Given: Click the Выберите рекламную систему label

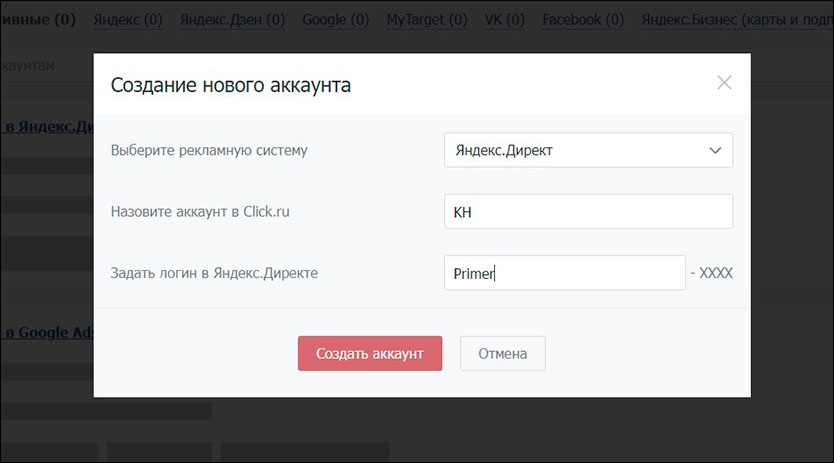Looking at the screenshot, I should pyautogui.click(x=209, y=150).
